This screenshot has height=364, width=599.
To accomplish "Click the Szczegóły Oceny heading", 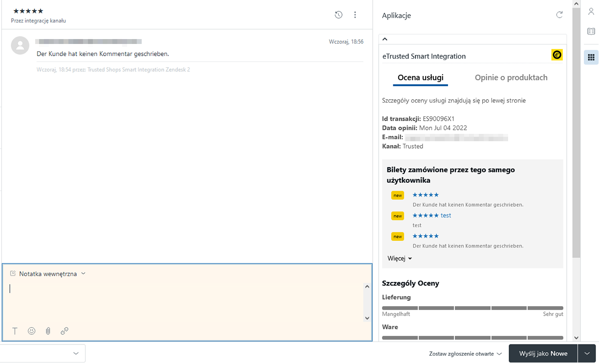I will pos(410,283).
